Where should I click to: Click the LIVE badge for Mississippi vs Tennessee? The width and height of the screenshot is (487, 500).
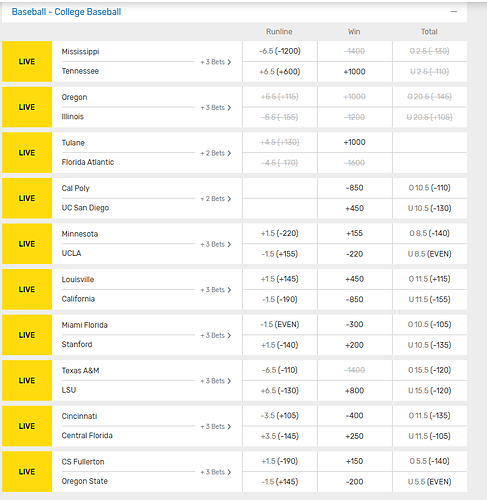point(27,62)
